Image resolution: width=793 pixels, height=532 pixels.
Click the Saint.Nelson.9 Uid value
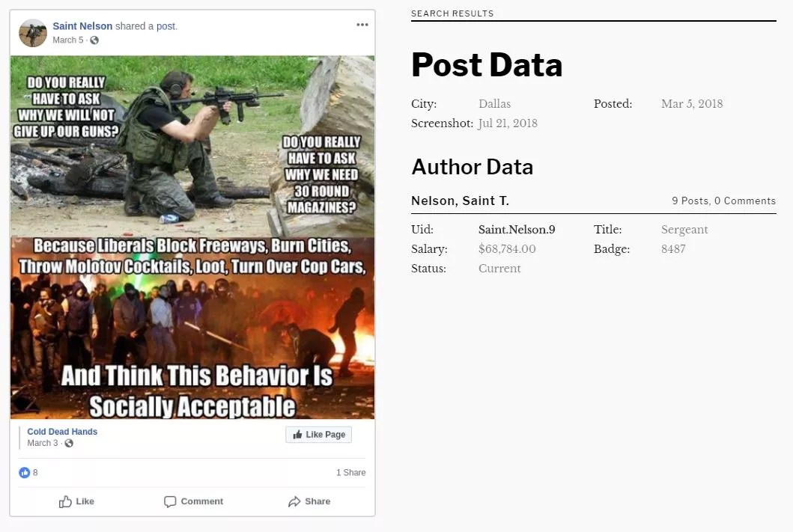[517, 230]
